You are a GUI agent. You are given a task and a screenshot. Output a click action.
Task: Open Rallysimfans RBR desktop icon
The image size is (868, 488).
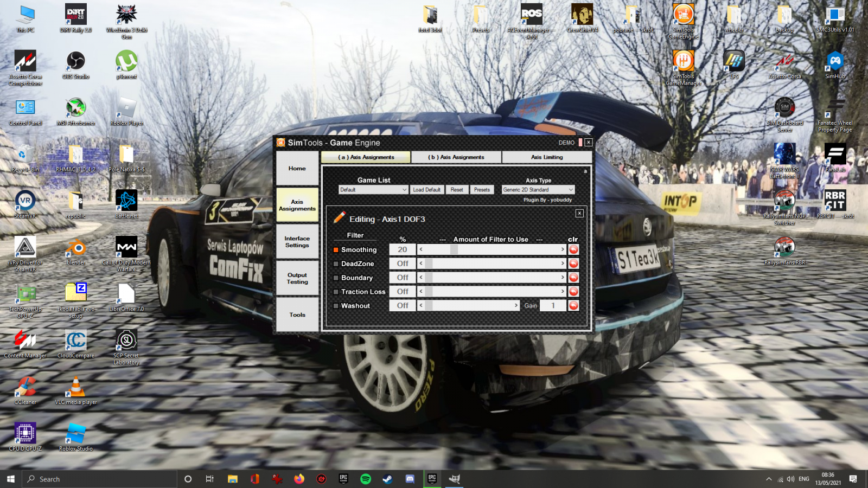[x=784, y=251]
